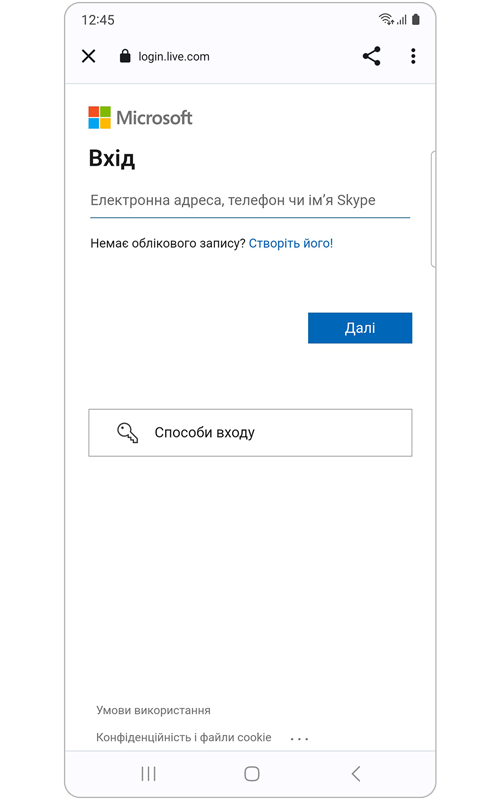500x800 pixels.
Task: Tap the padlock site security icon
Action: 125,56
